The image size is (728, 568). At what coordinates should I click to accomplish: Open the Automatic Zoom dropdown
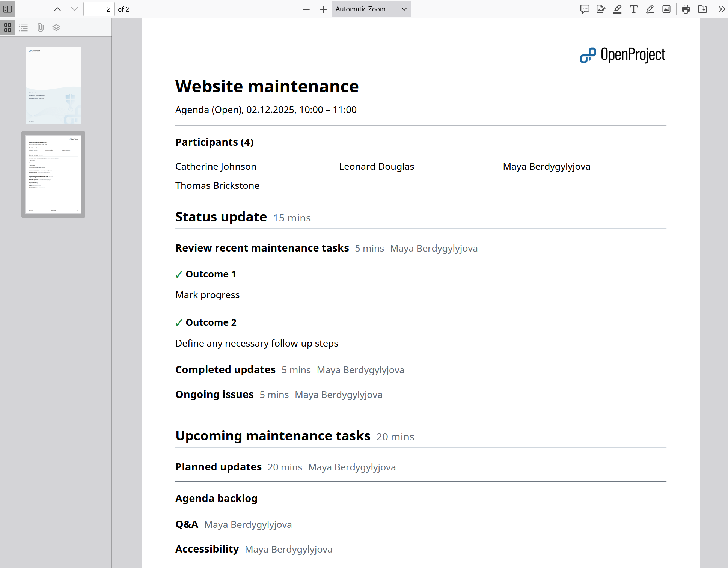pos(371,9)
